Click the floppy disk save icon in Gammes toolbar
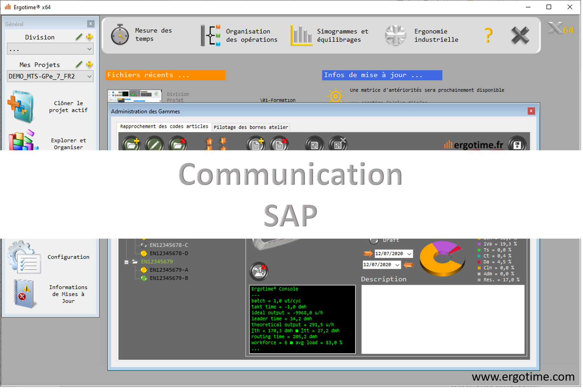Screen dimensions: 583x392 [517, 144]
